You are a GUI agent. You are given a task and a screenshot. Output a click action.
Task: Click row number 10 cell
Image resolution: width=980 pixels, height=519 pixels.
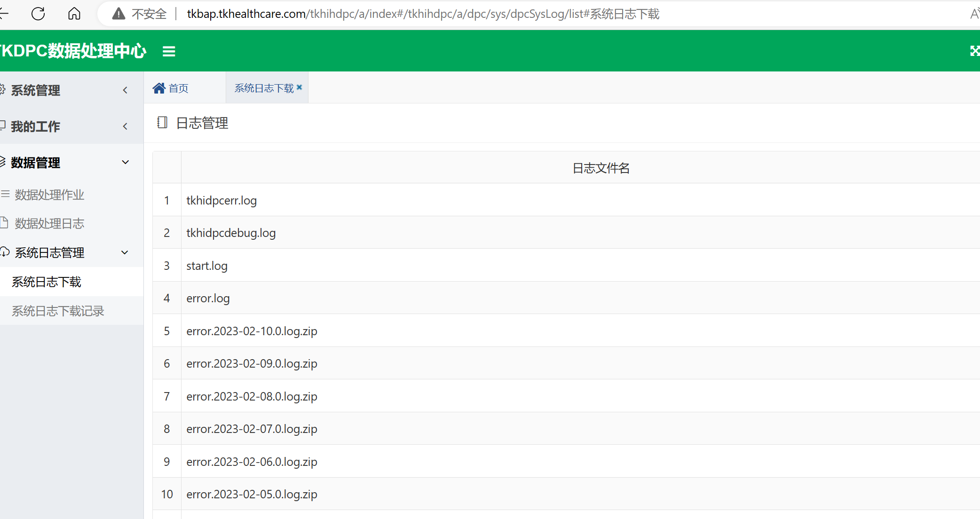coord(167,494)
